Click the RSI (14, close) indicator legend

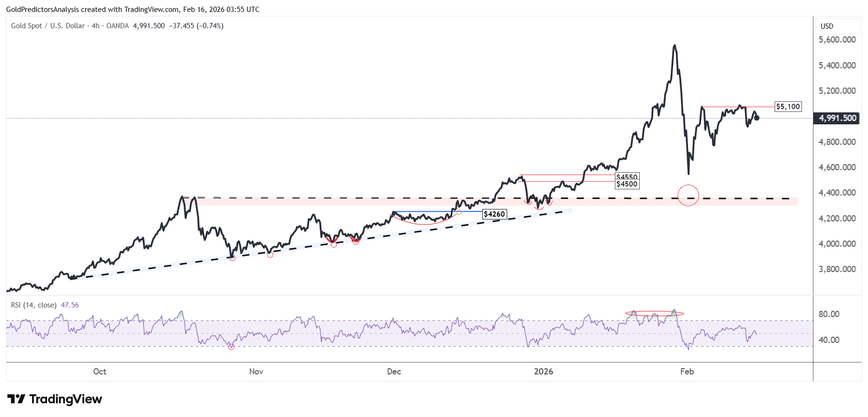[33, 305]
